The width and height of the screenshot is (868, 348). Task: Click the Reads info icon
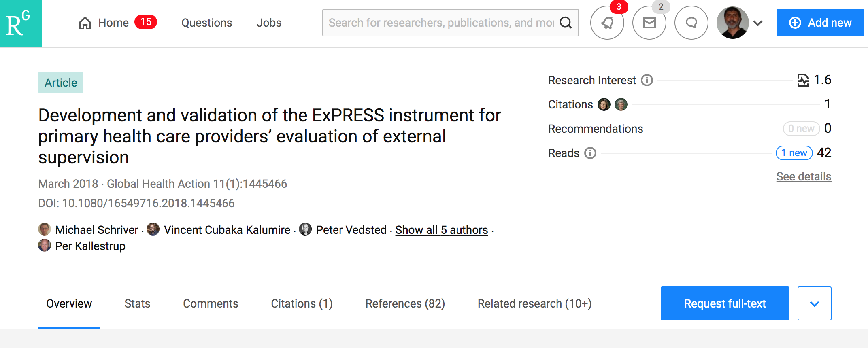[x=590, y=153]
